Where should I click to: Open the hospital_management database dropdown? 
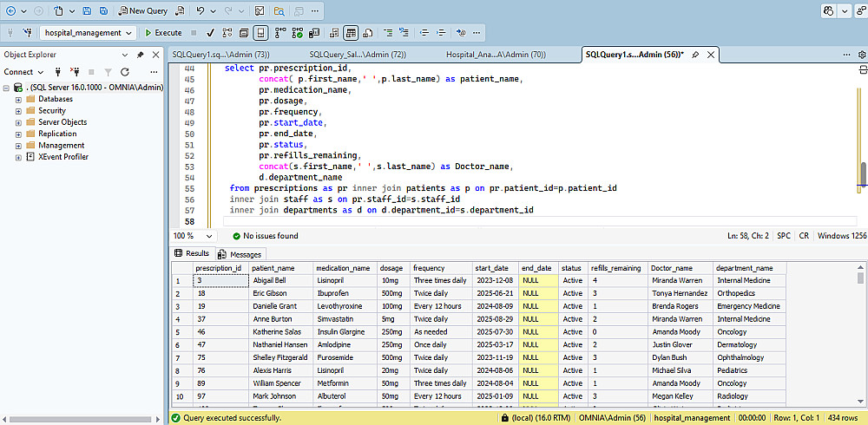[x=130, y=33]
